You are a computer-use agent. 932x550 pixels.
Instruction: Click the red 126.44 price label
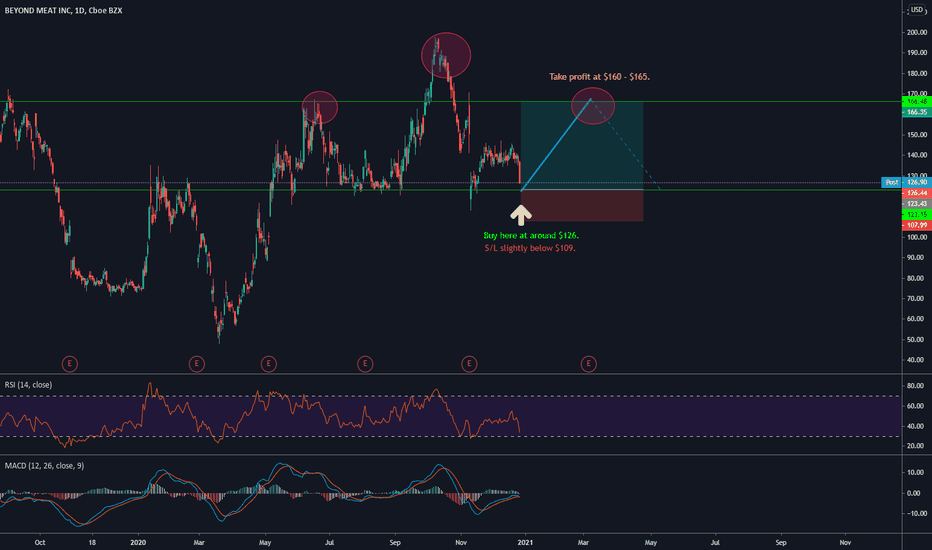point(917,193)
